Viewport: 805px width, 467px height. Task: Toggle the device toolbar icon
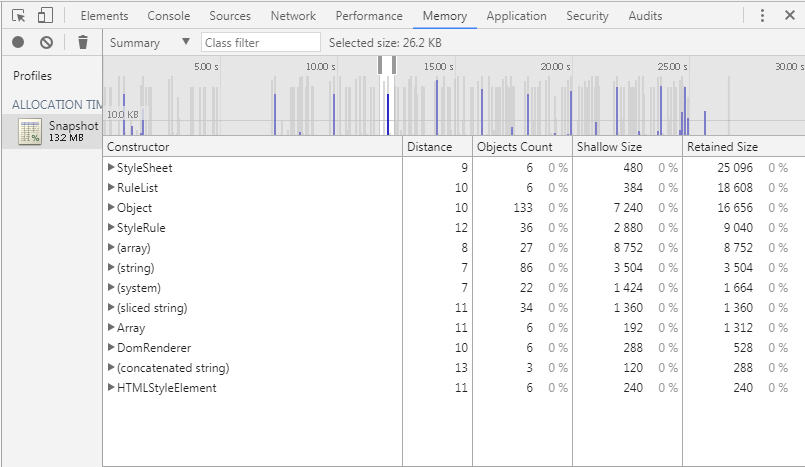click(x=45, y=15)
